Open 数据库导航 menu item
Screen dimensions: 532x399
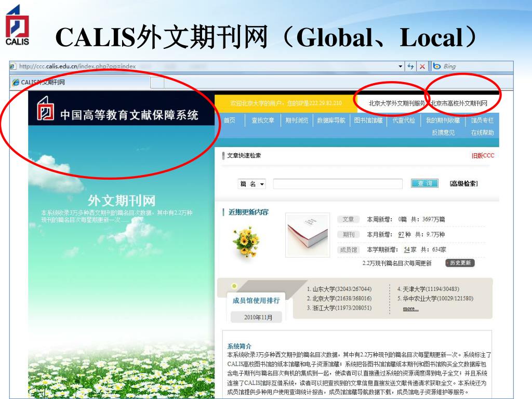click(x=331, y=120)
